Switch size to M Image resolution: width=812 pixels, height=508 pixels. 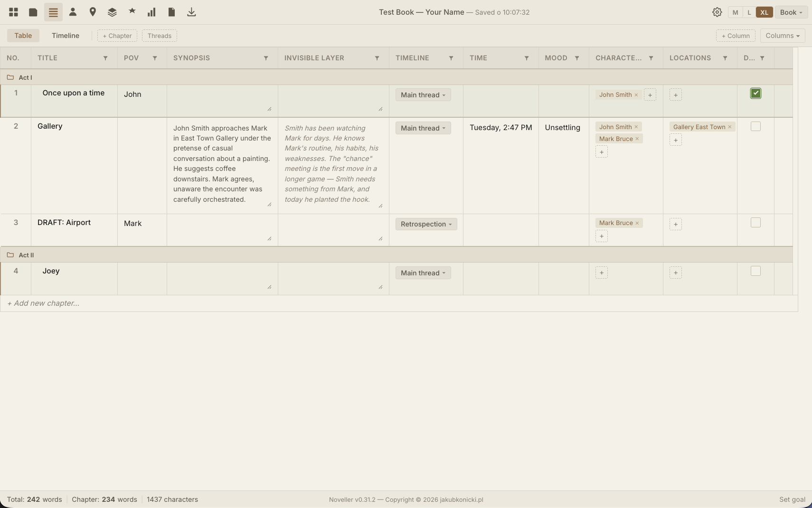pyautogui.click(x=735, y=12)
